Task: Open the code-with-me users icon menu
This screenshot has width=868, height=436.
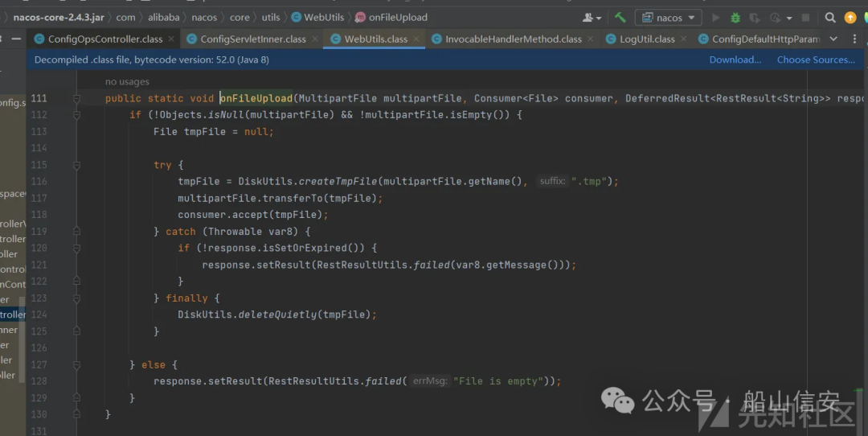Action: [592, 18]
